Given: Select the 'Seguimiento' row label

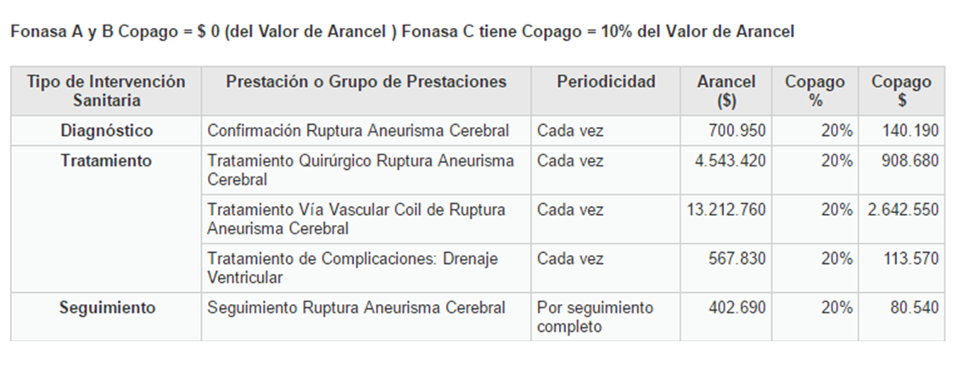Looking at the screenshot, I should coord(106,308).
